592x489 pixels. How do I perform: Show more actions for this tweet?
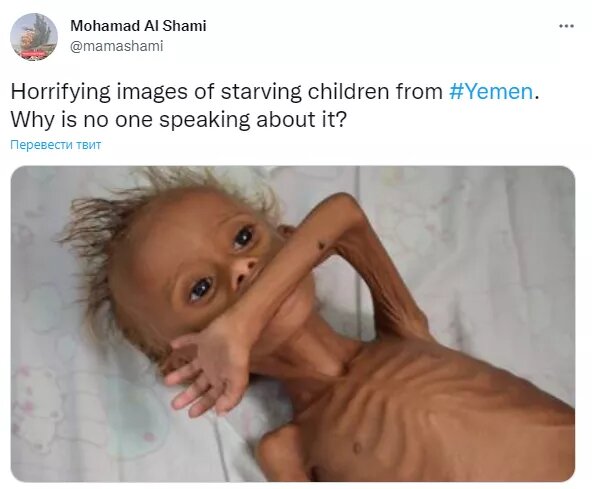[566, 26]
